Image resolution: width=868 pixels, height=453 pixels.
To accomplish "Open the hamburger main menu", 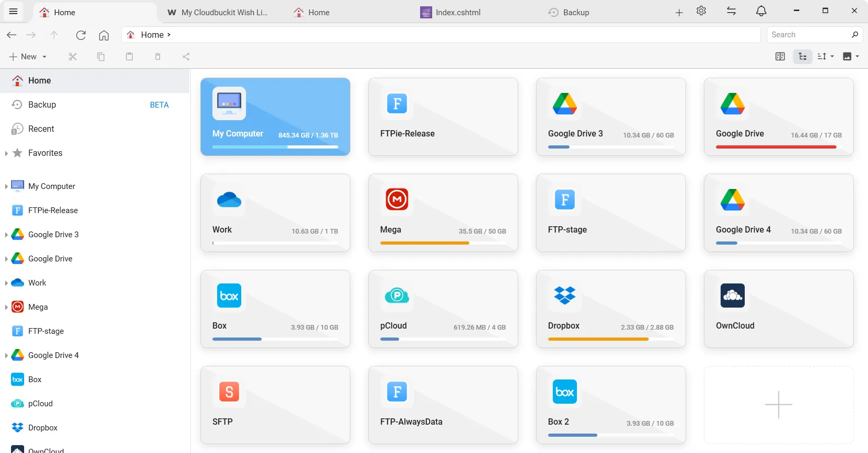I will coord(14,12).
